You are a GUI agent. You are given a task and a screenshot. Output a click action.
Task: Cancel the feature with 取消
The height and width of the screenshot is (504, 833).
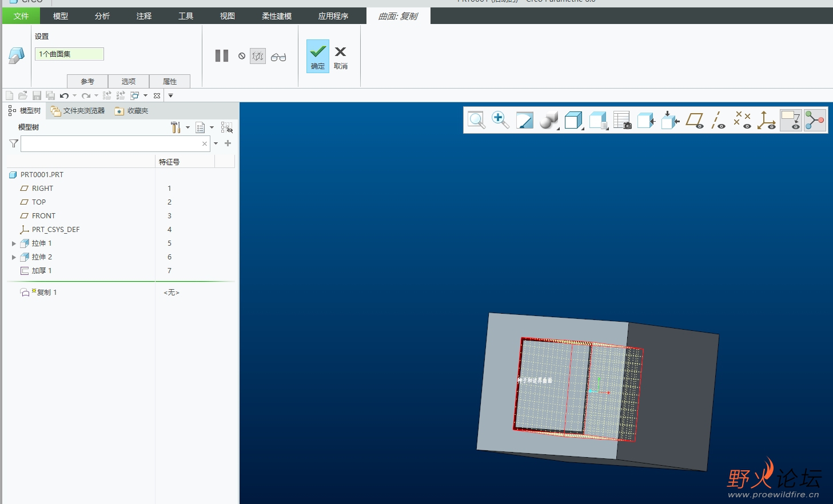pyautogui.click(x=341, y=58)
